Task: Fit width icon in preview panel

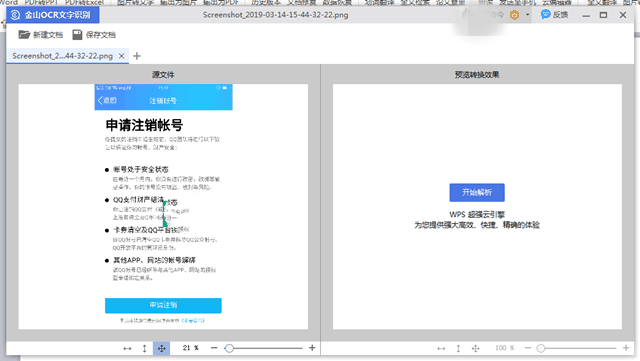Action: (441, 348)
